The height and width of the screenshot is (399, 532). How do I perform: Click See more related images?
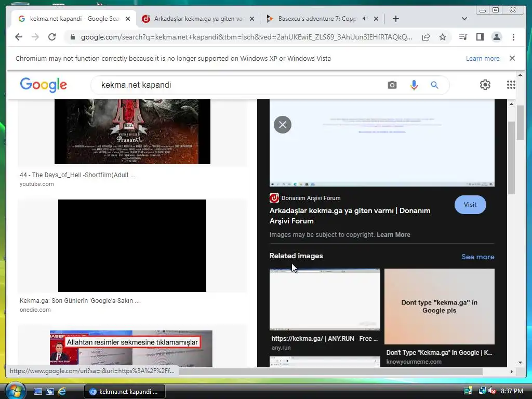coord(478,257)
